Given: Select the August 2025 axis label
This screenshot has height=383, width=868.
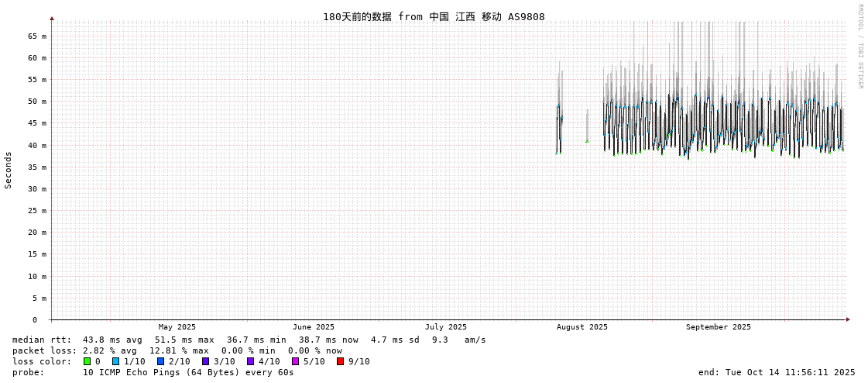Looking at the screenshot, I should 582,327.
